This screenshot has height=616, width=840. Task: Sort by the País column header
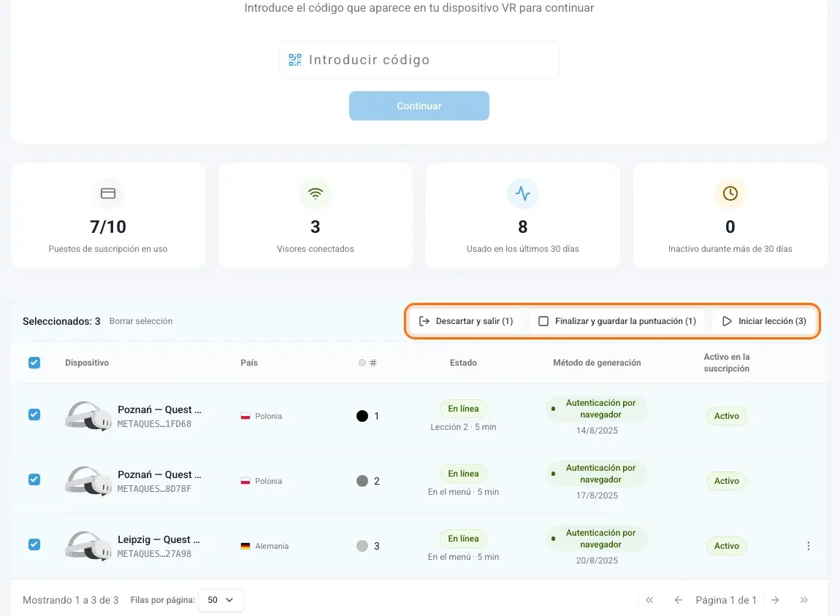click(249, 363)
